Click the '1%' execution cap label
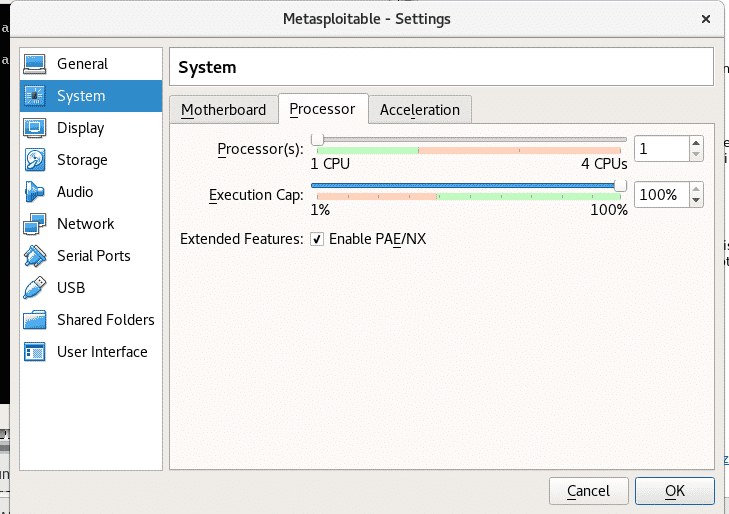The width and height of the screenshot is (729, 514). tap(320, 210)
